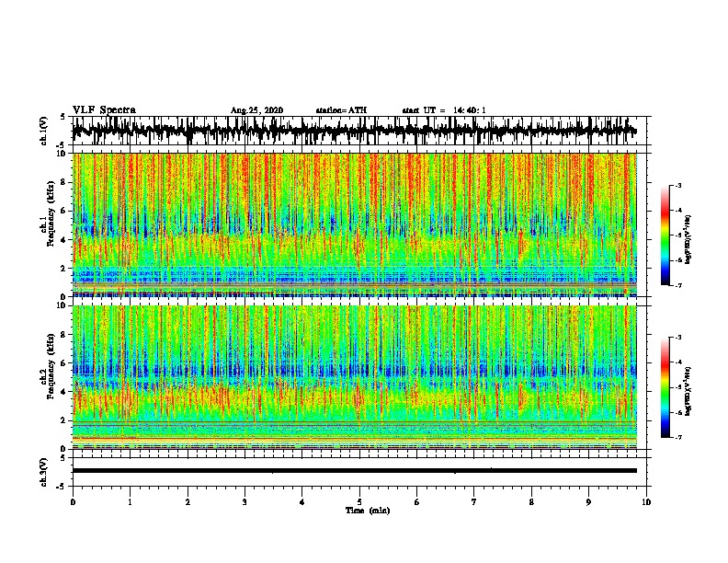Click time axis tick label "0"
This screenshot has height=563, width=728.
(x=73, y=502)
